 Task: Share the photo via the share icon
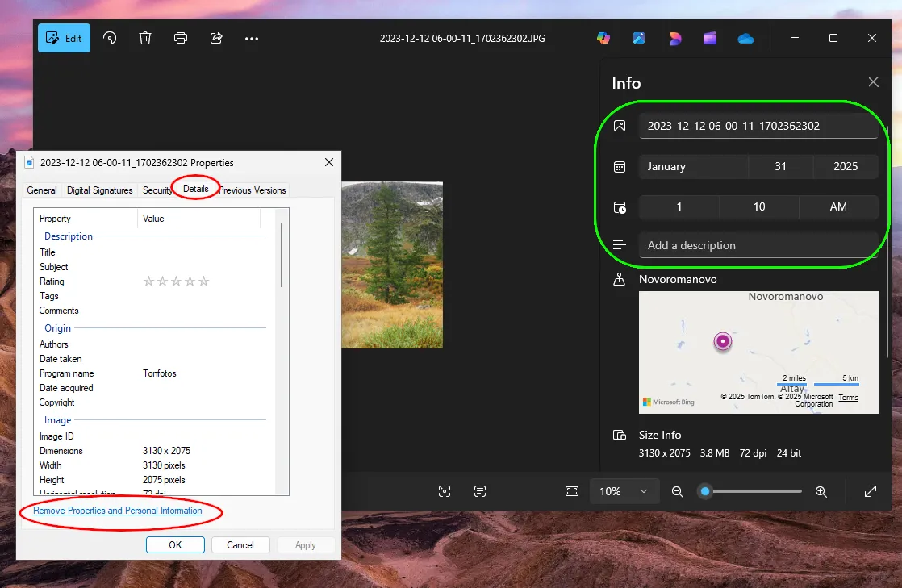point(216,38)
